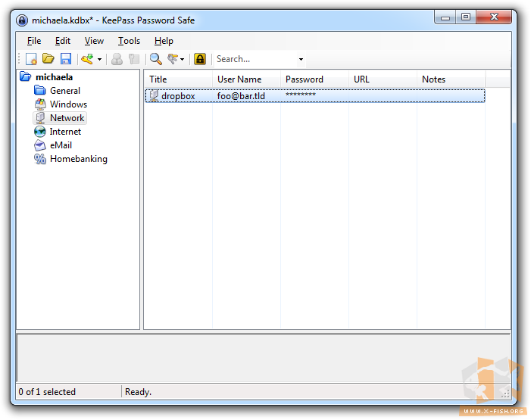Open the Help menu
Image resolution: width=531 pixels, height=420 pixels.
tap(164, 41)
